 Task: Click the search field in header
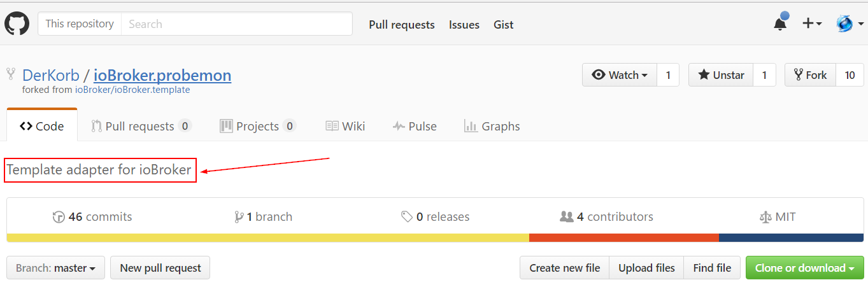coord(236,24)
